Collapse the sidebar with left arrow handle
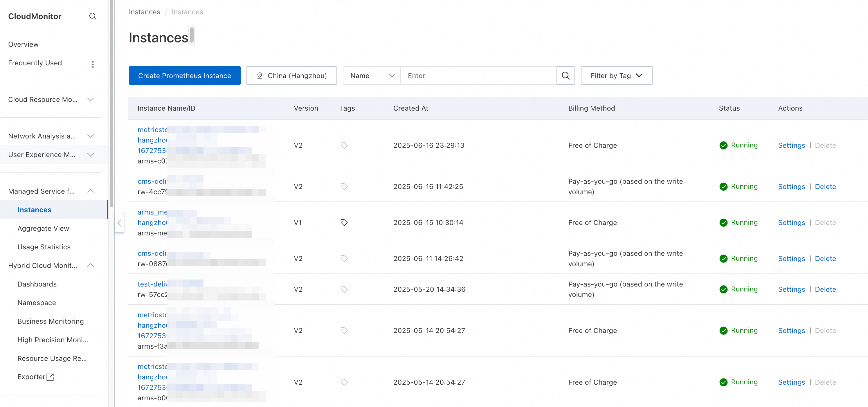The height and width of the screenshot is (407, 868). pyautogui.click(x=119, y=223)
